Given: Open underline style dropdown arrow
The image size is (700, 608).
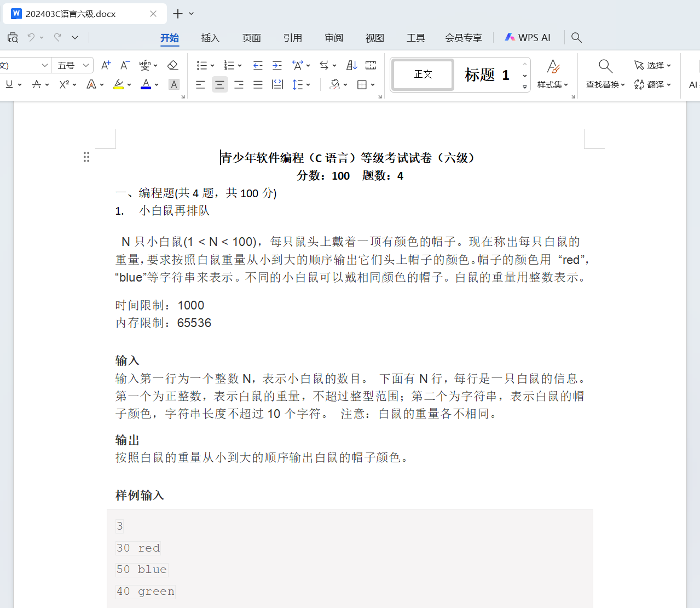Looking at the screenshot, I should click(x=20, y=85).
